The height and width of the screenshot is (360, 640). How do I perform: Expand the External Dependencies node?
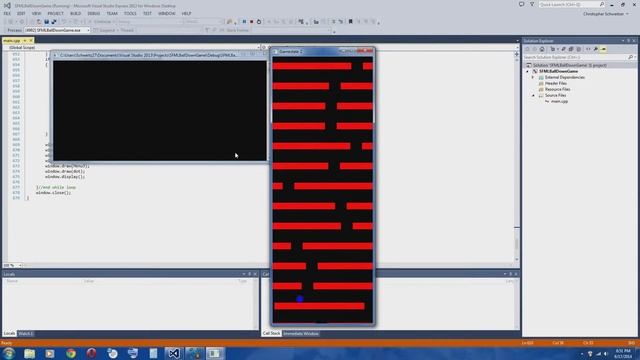pyautogui.click(x=533, y=77)
